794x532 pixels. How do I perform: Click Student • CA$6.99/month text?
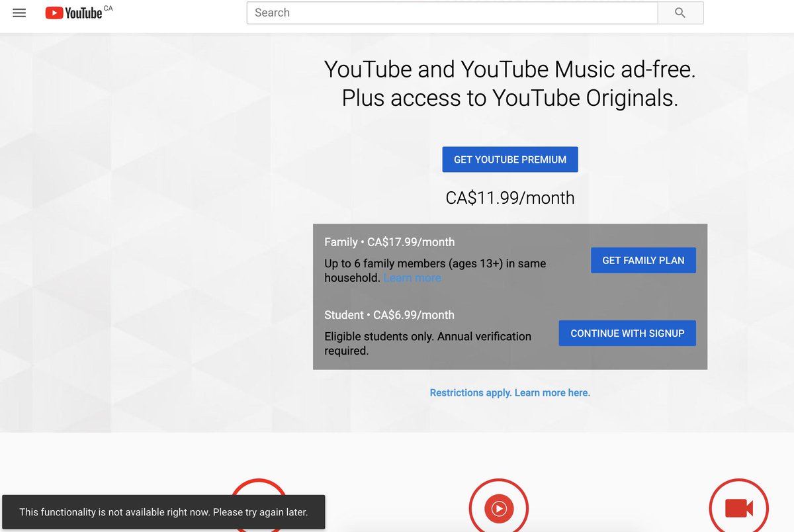click(390, 315)
